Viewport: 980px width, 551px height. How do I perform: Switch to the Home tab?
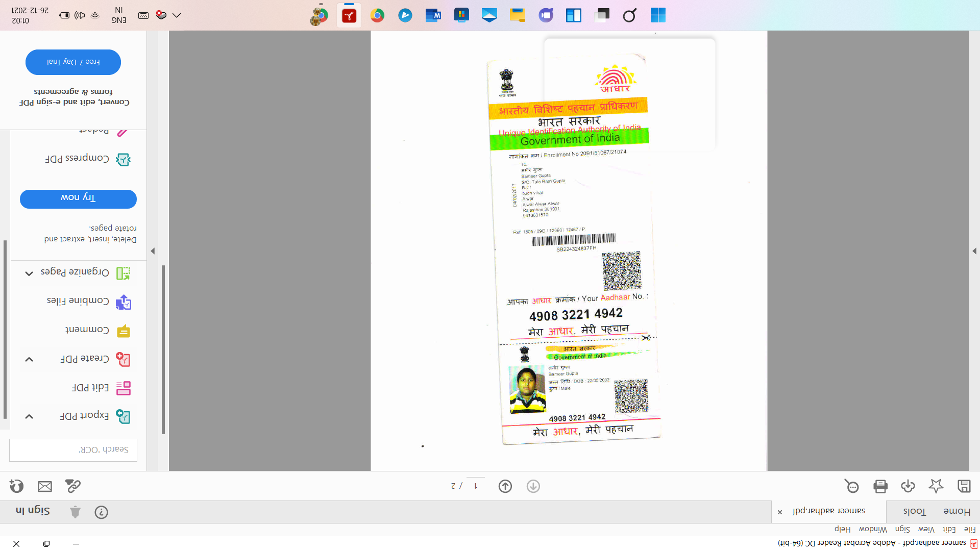[x=957, y=511]
